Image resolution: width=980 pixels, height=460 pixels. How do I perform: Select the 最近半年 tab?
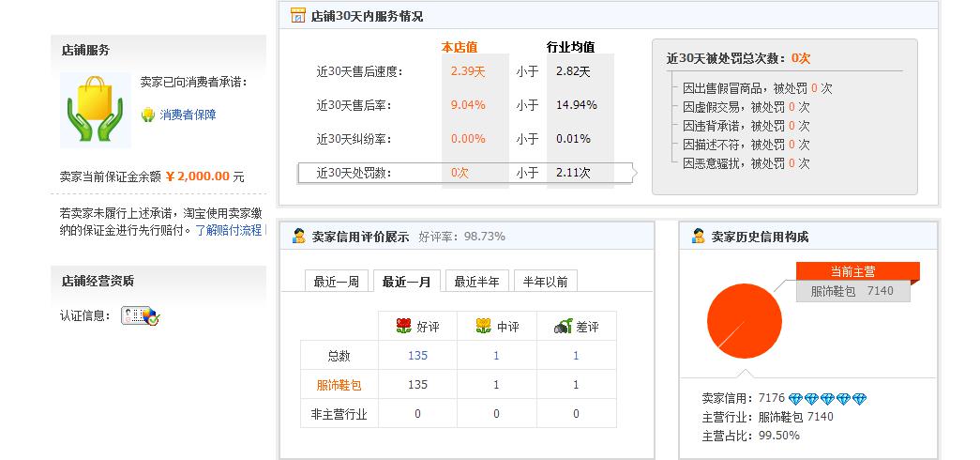(x=476, y=282)
